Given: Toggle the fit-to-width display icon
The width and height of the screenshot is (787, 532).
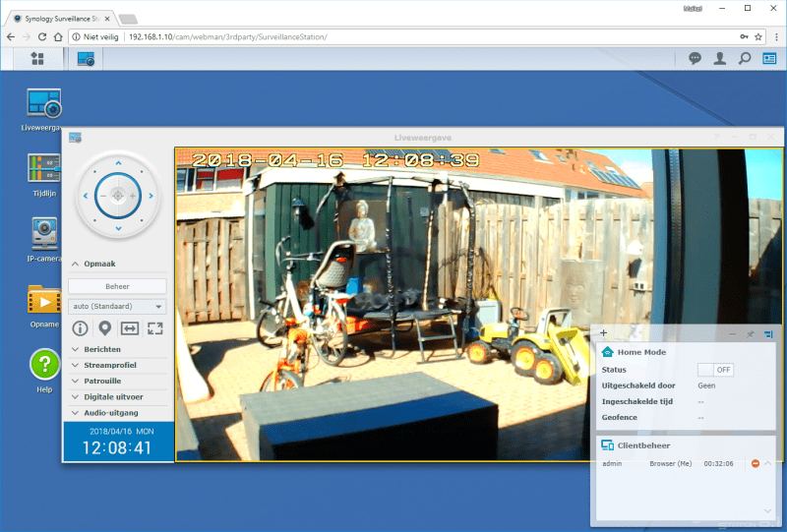Looking at the screenshot, I should click(130, 328).
